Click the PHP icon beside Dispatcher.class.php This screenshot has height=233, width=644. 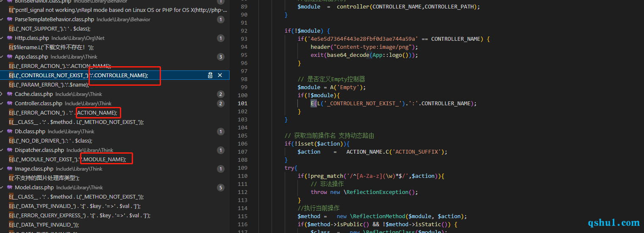(x=9, y=150)
